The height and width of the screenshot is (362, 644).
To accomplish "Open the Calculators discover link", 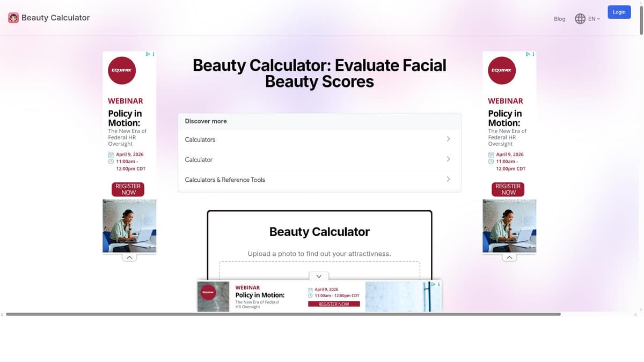I will pos(319,139).
